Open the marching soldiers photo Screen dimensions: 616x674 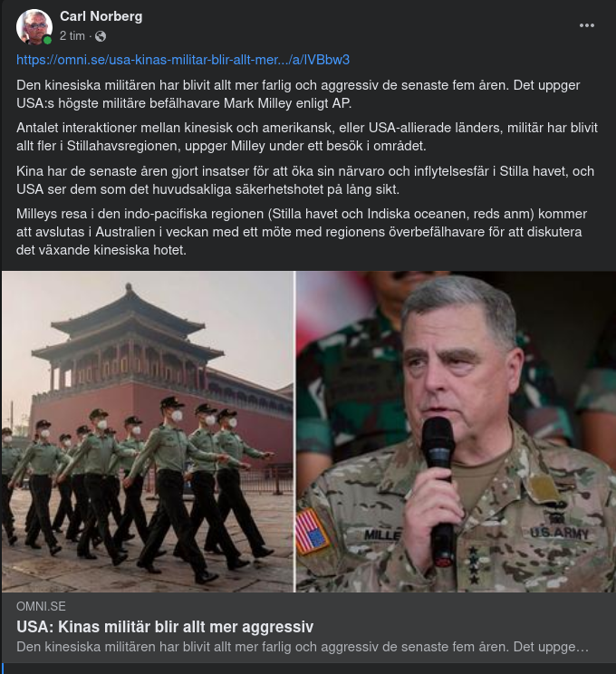click(148, 431)
